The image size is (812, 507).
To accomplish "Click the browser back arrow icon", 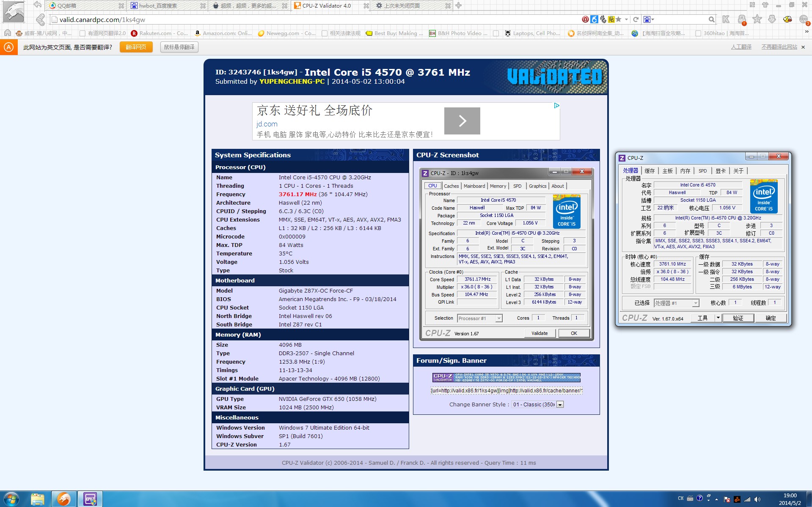I will pyautogui.click(x=37, y=5).
